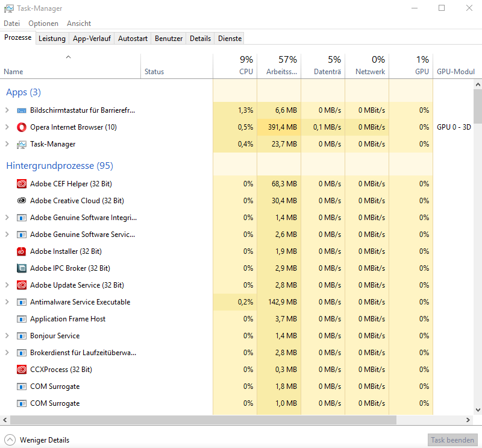Open the Ansicht menu
Viewport: 482px width, 448px height.
pos(79,24)
